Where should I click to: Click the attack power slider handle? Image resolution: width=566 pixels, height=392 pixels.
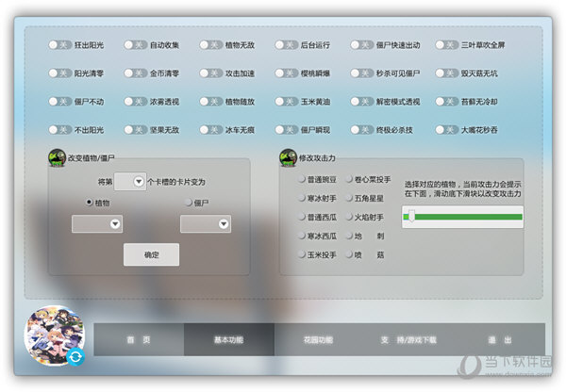click(411, 217)
